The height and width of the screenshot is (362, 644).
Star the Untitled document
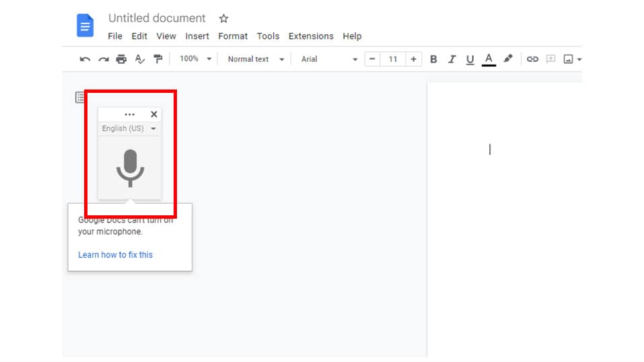[x=223, y=18]
